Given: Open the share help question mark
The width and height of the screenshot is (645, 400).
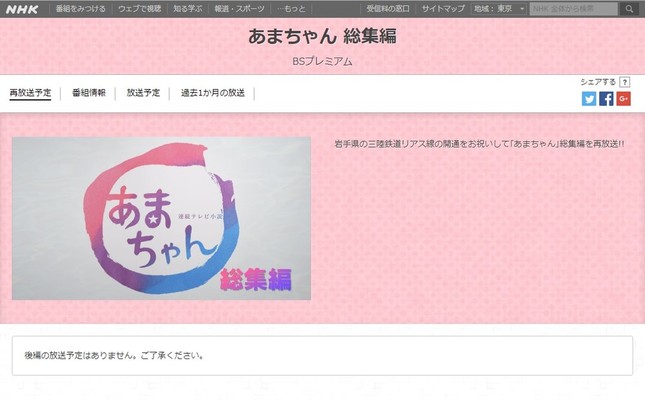Looking at the screenshot, I should [624, 82].
